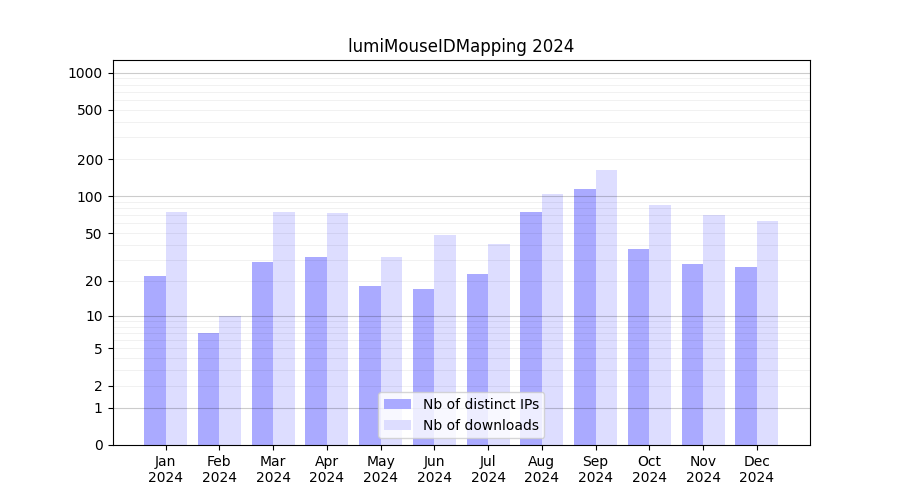The height and width of the screenshot is (500, 900).
Task: Pick the Dec 2024 downloads bar
Action: [x=767, y=333]
